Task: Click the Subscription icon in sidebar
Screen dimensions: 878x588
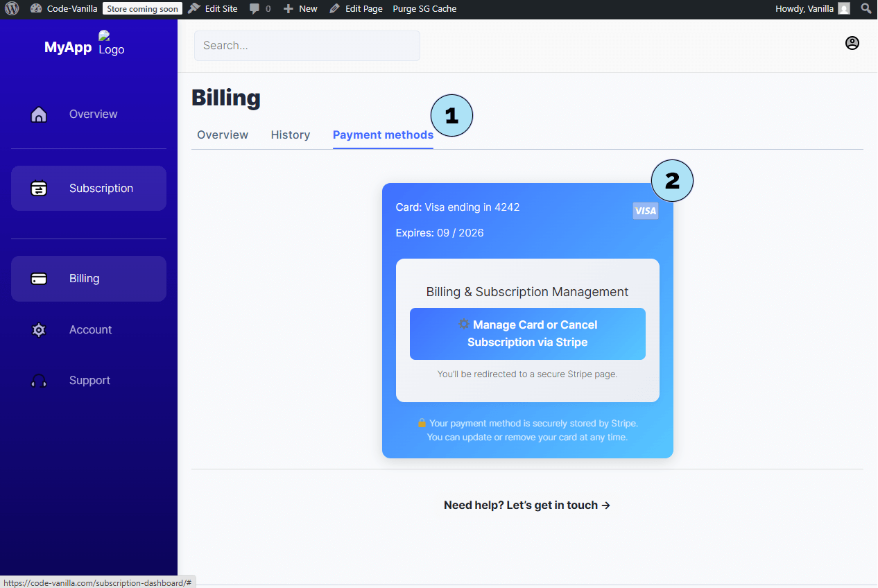Action: click(39, 189)
